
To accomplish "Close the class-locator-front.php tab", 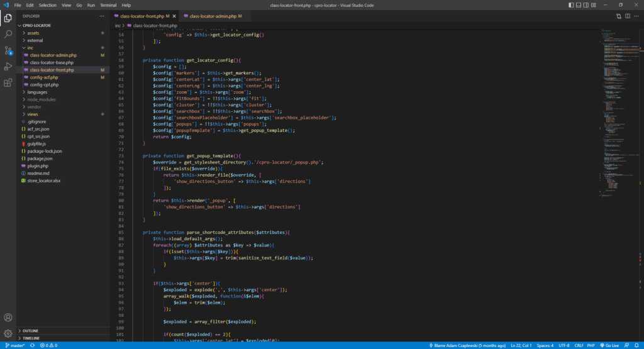I will (x=174, y=16).
